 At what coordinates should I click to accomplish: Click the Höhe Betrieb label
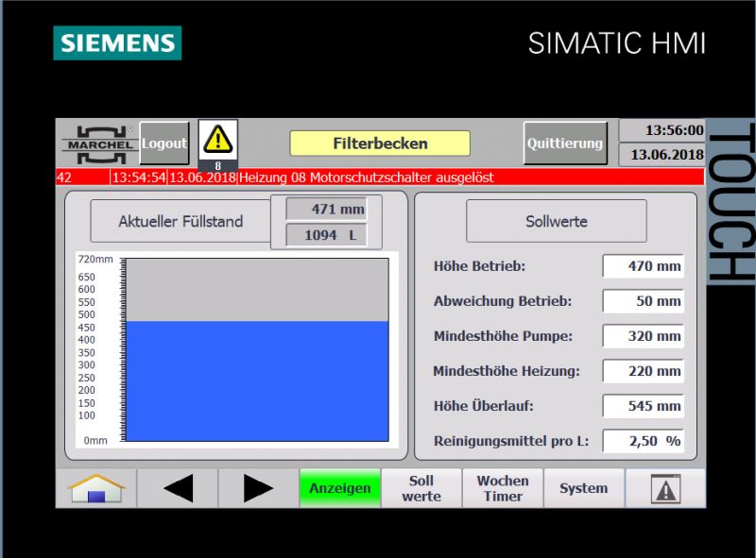point(479,266)
